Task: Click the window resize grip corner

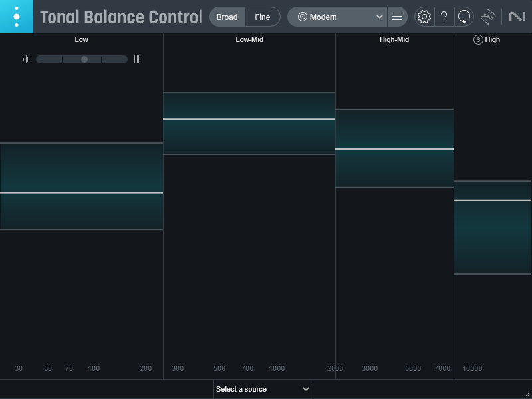Action: click(x=527, y=394)
